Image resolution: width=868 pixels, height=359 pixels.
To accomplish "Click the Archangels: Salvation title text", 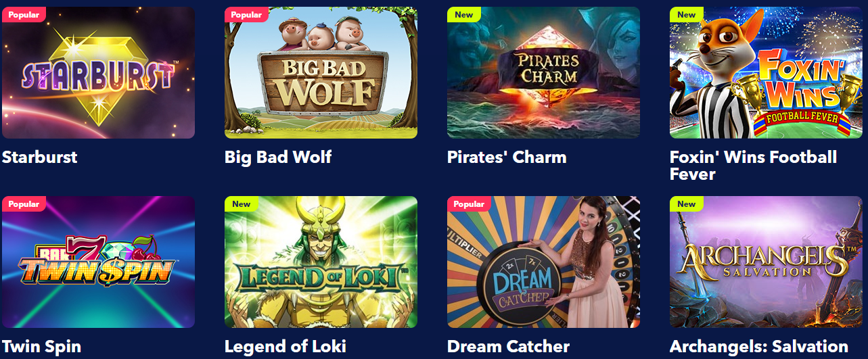I will pos(759,347).
